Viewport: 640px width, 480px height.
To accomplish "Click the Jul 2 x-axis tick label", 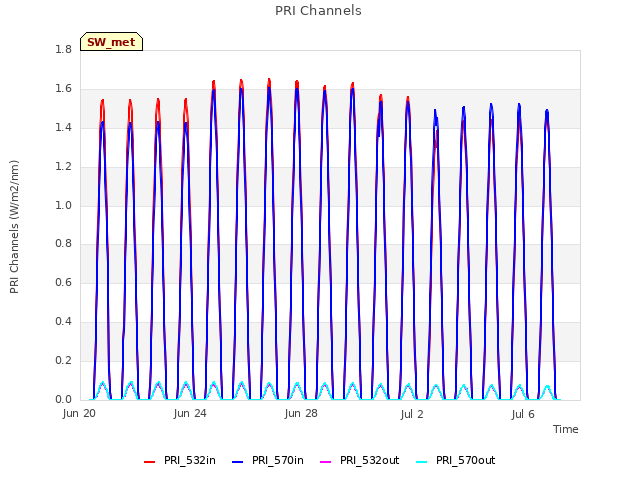I will (412, 415).
